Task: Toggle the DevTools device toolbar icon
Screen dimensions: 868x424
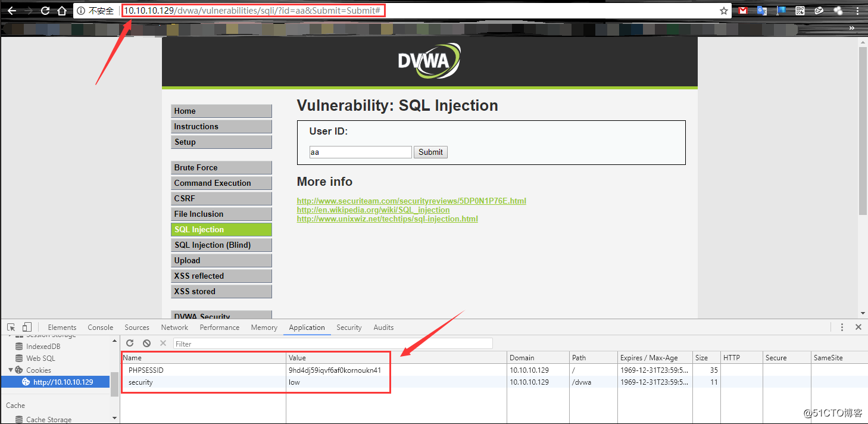Action: point(27,327)
